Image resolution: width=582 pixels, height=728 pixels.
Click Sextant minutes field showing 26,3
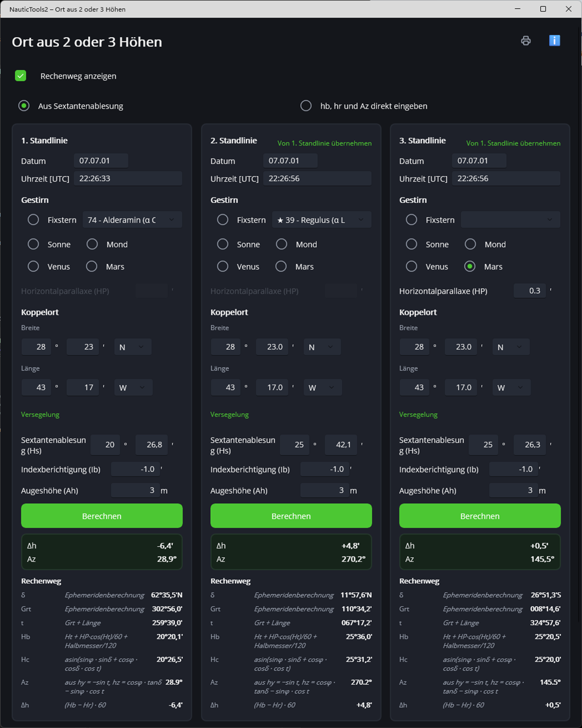[529, 445]
